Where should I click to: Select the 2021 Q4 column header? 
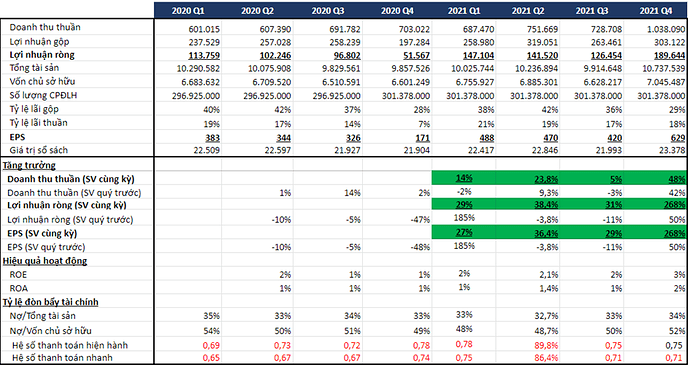[x=656, y=11]
